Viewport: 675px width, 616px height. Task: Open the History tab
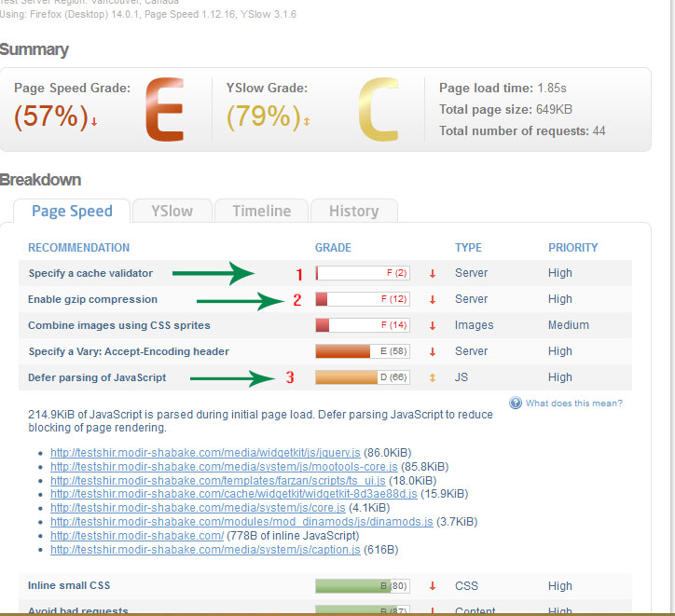pos(353,211)
